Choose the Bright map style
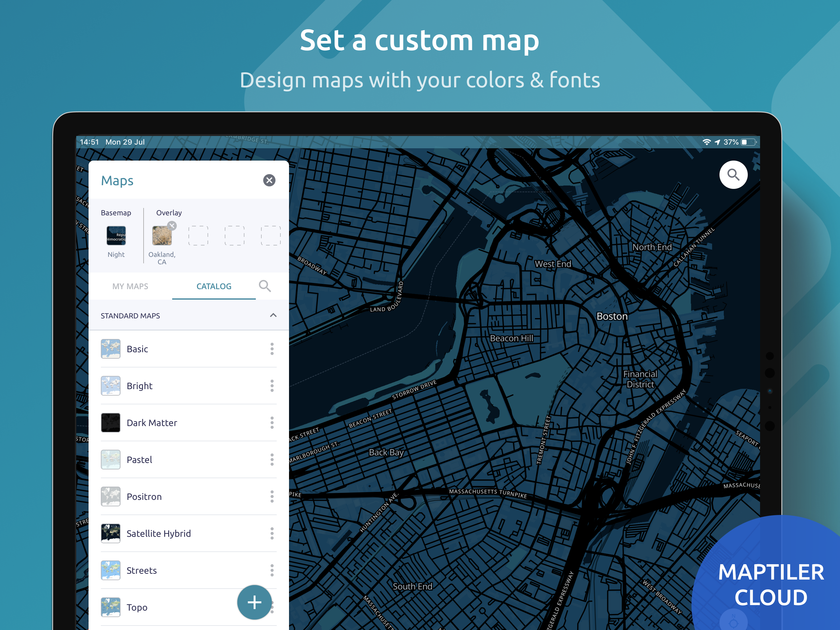Screen dimensions: 840x630 tap(139, 386)
